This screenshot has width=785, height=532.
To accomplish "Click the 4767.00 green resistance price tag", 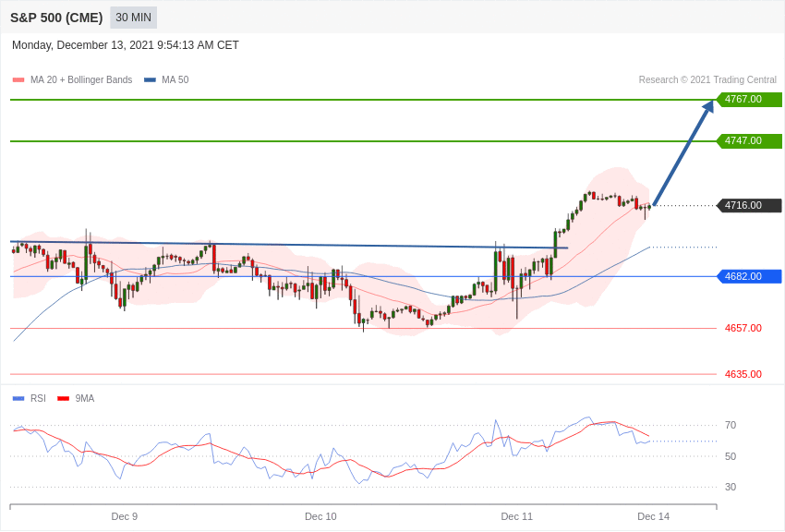I will [750, 99].
